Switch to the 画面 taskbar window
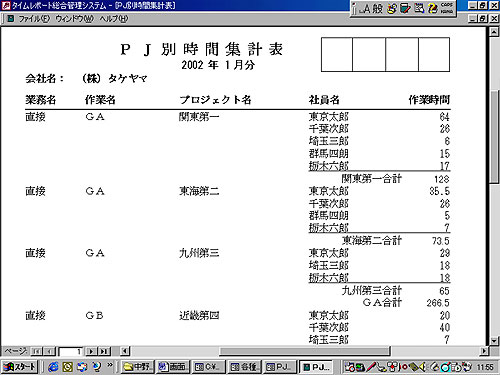The height and width of the screenshot is (375, 500). pyautogui.click(x=173, y=367)
